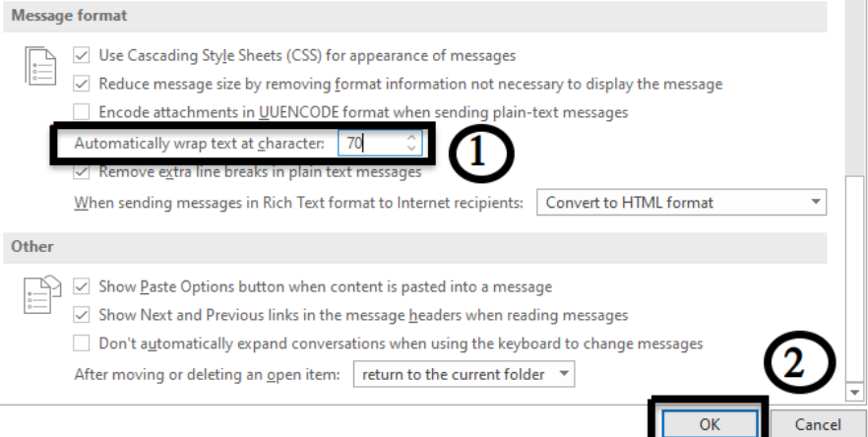Click inside the wrap text character field
Viewport: 868px width, 437px height.
click(372, 143)
